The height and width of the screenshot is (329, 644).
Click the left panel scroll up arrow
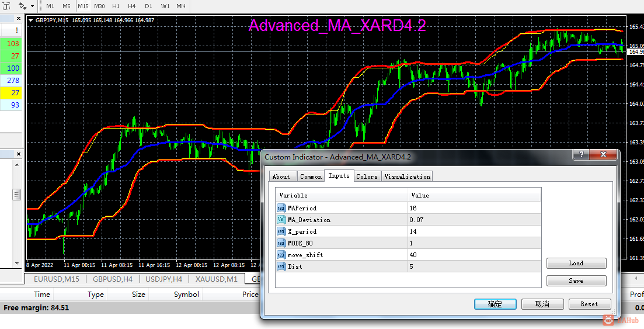click(17, 165)
